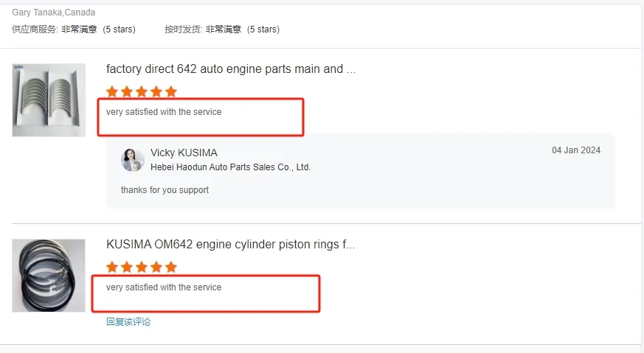This screenshot has width=644, height=353.
Task: Click the Gary Tanaka reviewer name
Action: coord(37,13)
